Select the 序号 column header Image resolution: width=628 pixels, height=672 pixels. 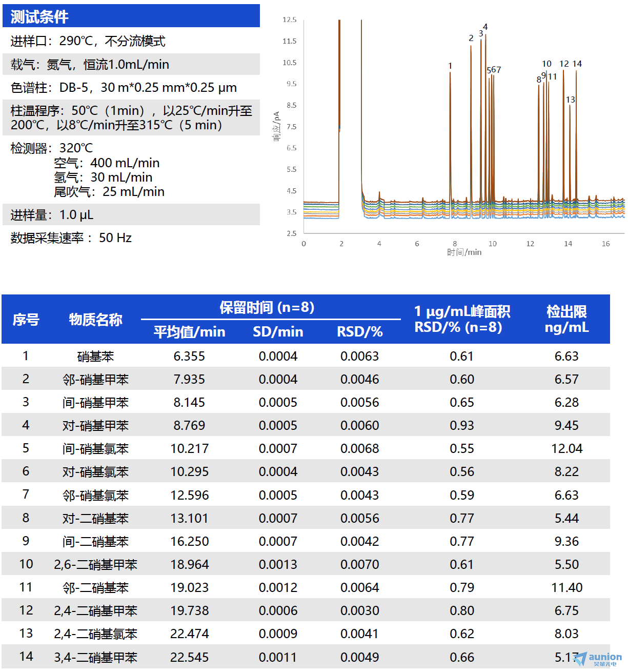[x=26, y=320]
